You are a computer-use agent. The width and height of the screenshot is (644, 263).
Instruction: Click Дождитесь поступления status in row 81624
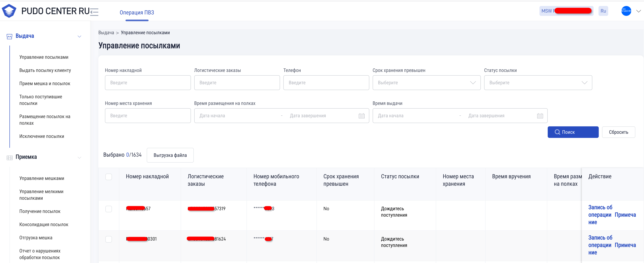pos(394,242)
